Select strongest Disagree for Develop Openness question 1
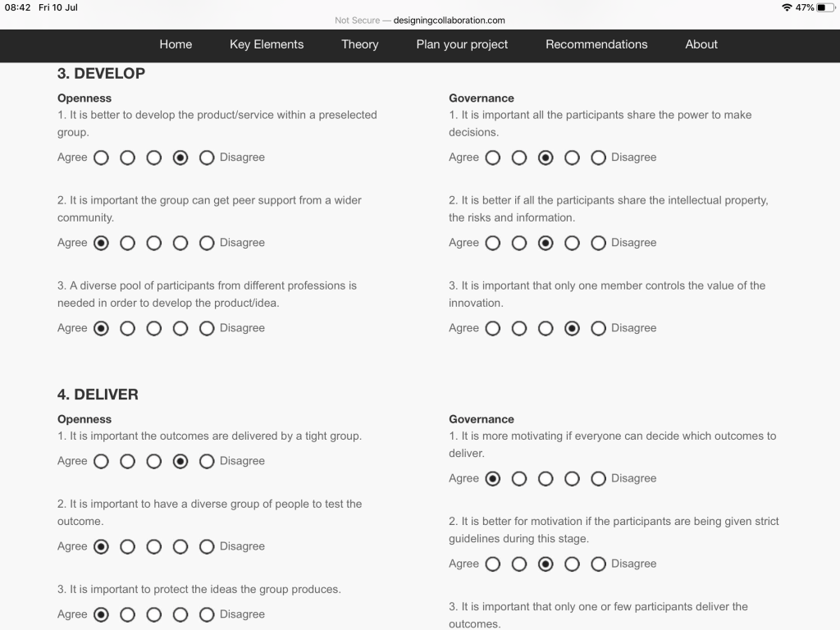The width and height of the screenshot is (840, 630). [x=207, y=157]
